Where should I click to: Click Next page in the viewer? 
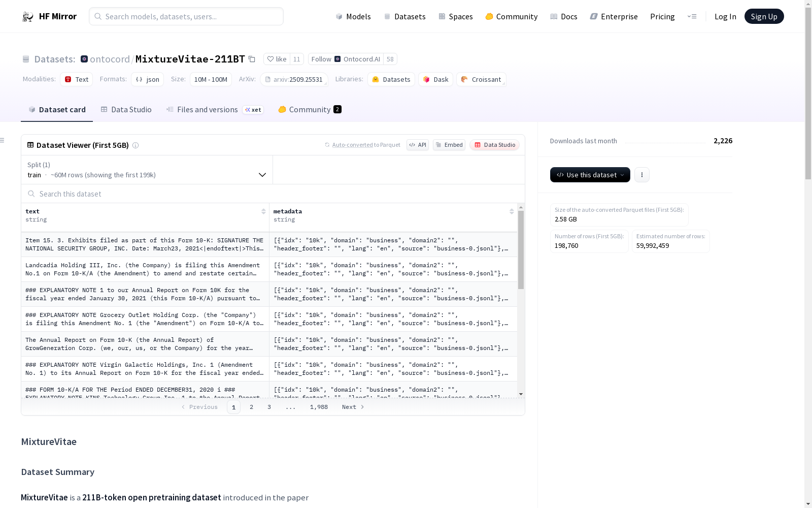pos(353,407)
